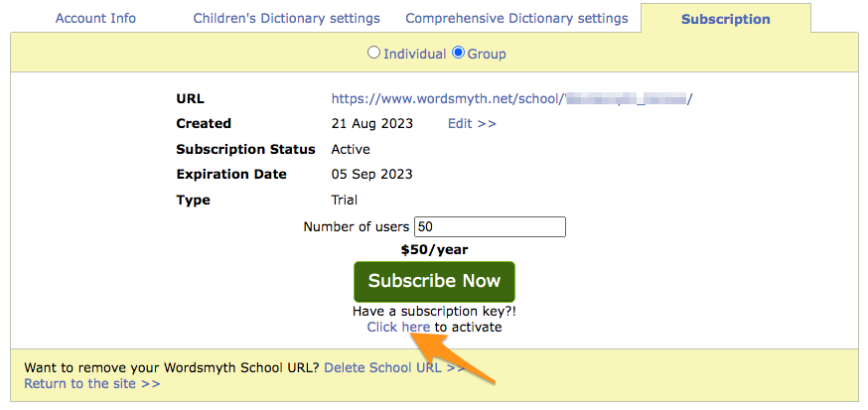Click Delete School URL >> link
The width and height of the screenshot is (868, 410).
[x=394, y=367]
